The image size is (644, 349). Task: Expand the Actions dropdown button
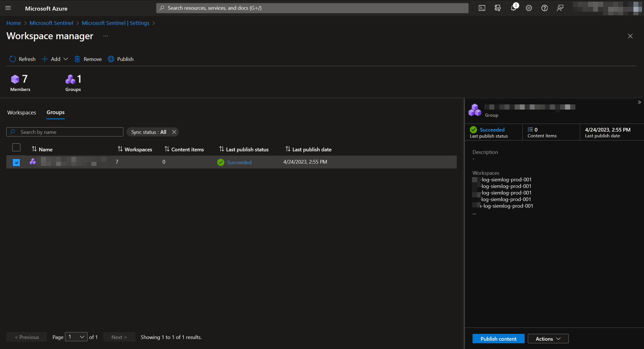point(548,339)
